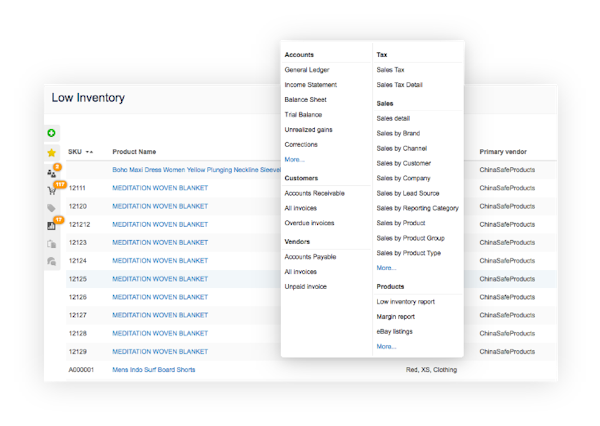Open the reports chart icon in sidebar
The width and height of the screenshot is (600, 426).
pos(51,226)
